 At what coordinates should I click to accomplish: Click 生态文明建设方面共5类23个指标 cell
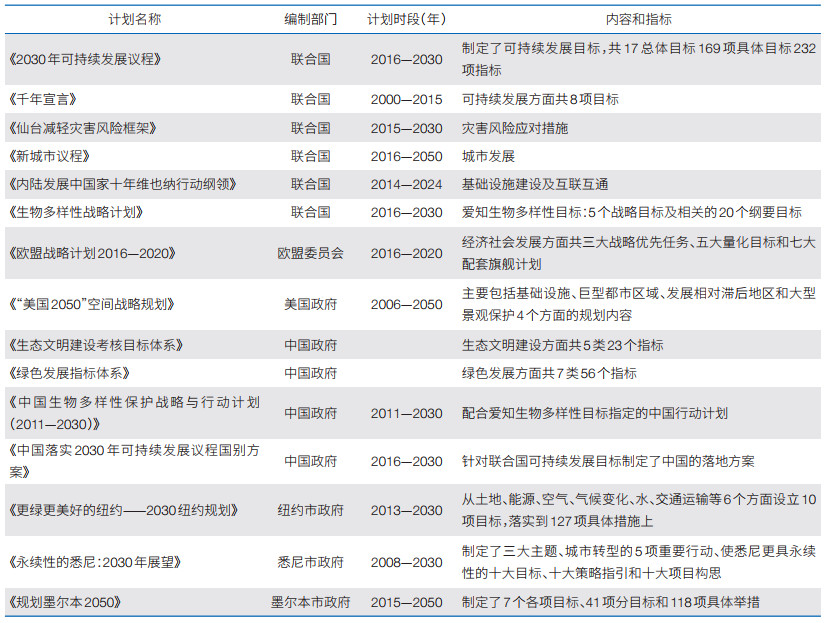point(562,345)
